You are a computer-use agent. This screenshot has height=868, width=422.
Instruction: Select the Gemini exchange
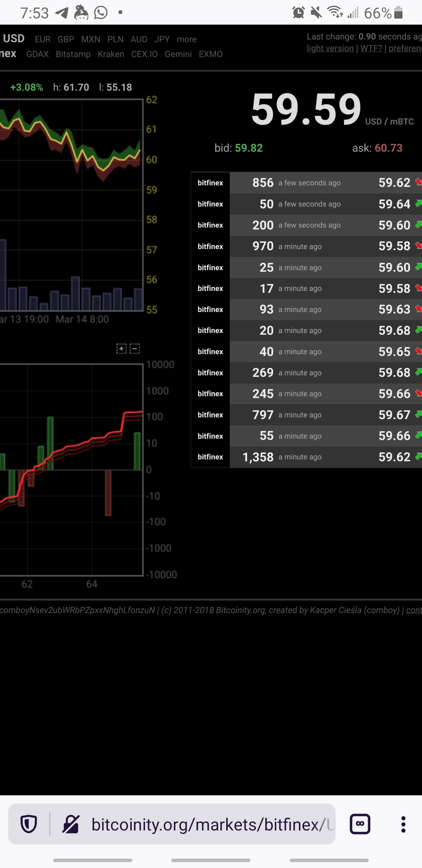178,54
